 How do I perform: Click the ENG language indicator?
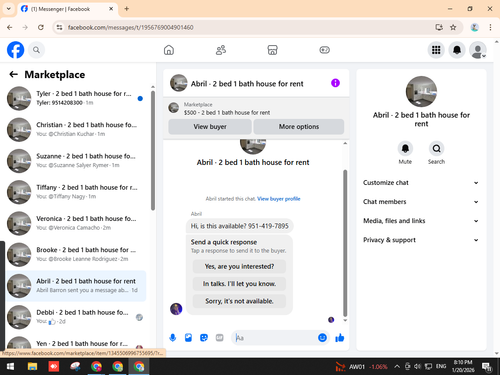pyautogui.click(x=441, y=367)
